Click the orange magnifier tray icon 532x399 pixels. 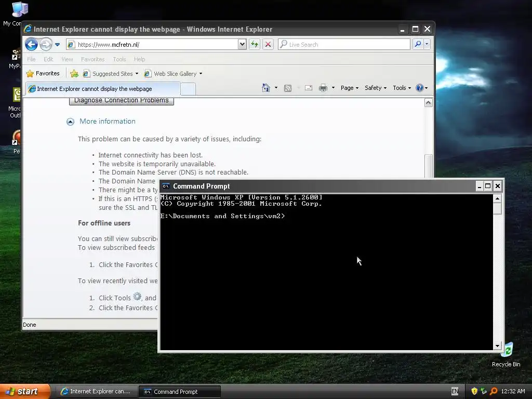(494, 391)
